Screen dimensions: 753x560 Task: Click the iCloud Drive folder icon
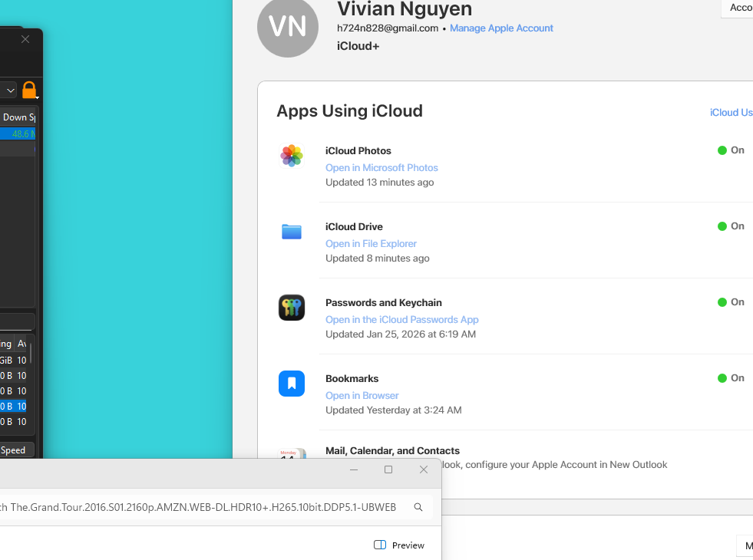coord(292,232)
